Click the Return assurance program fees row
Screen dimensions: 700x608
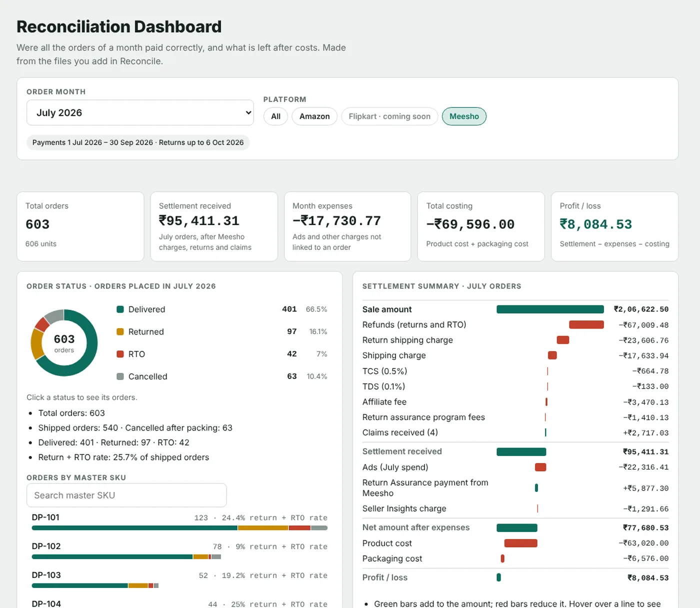pyautogui.click(x=515, y=417)
